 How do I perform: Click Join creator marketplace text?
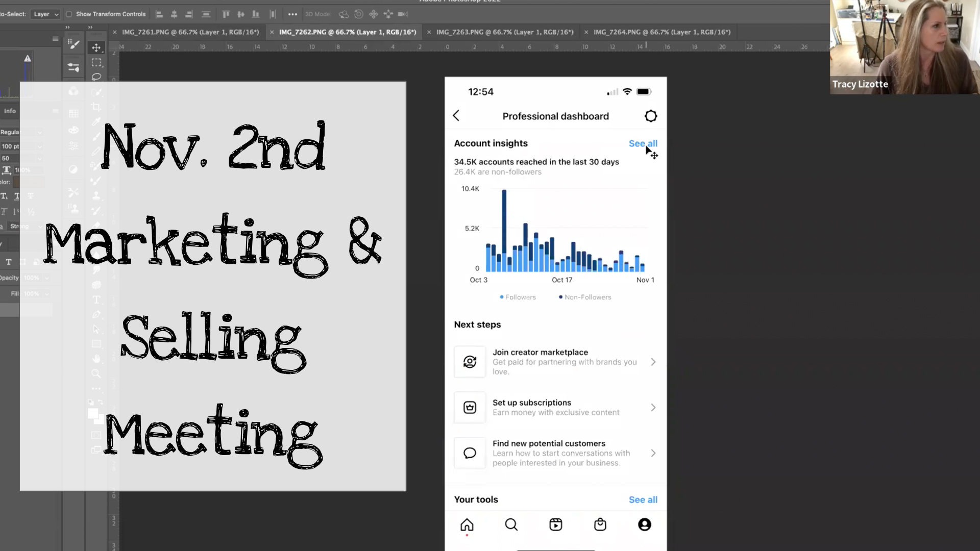pyautogui.click(x=540, y=352)
